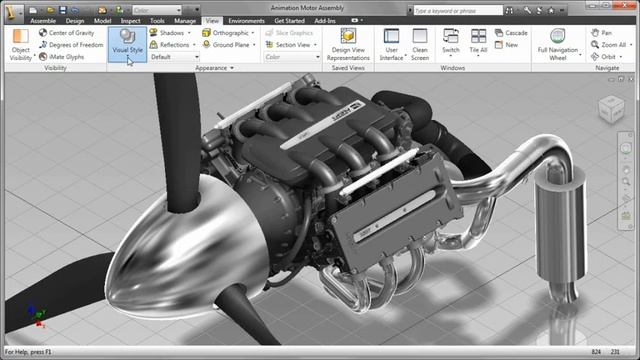Click the ViewCube in the viewport
Image resolution: width=640 pixels, height=360 pixels.
[611, 109]
